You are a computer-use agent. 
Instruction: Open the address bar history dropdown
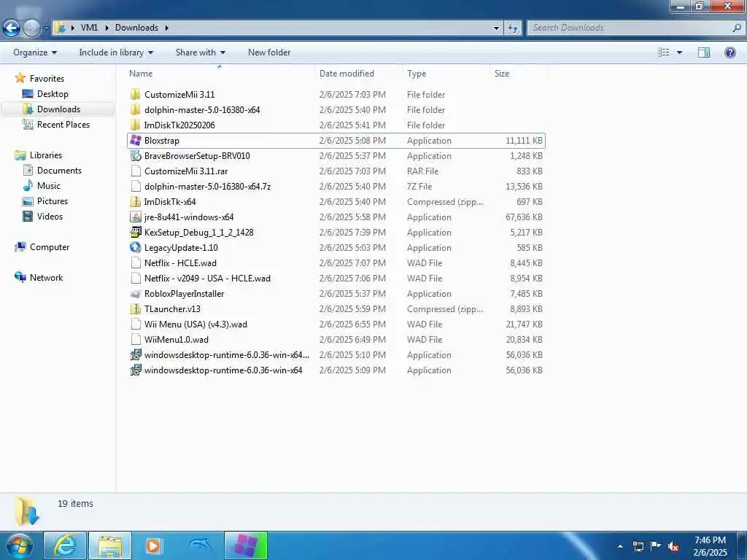[x=496, y=28]
